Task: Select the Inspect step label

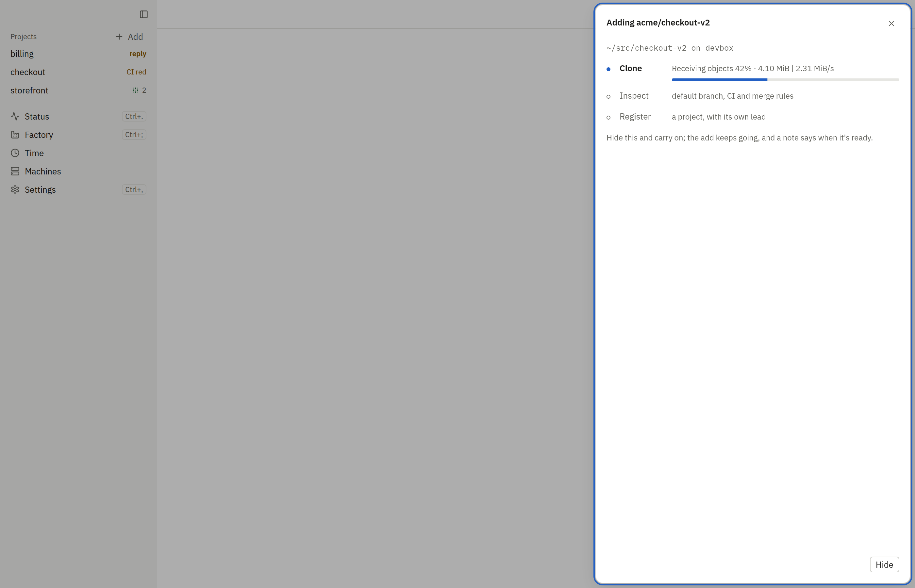Action: (634, 96)
